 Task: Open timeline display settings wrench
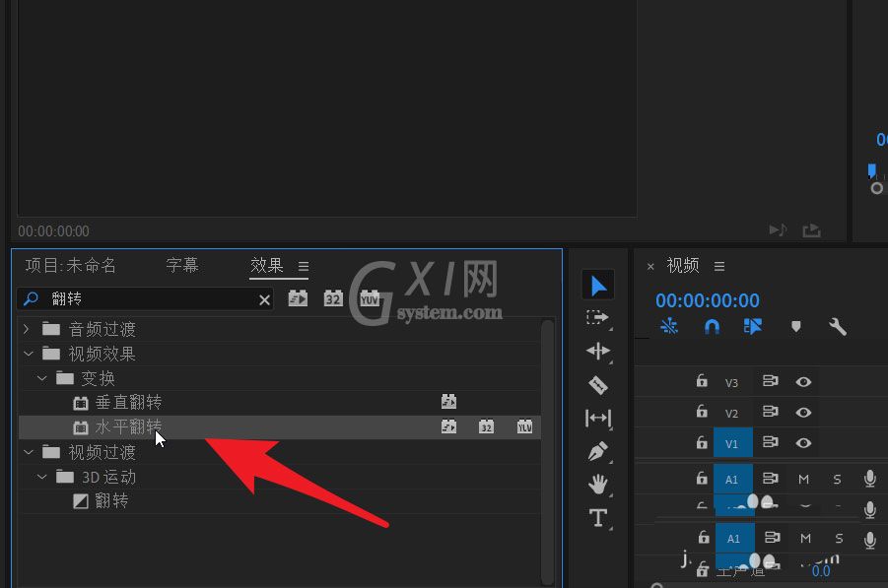838,327
